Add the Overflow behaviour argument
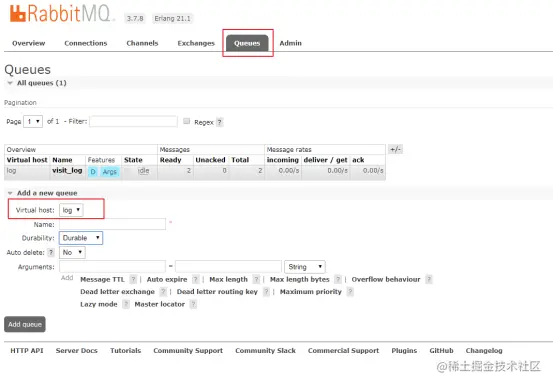This screenshot has height=385, width=553. coord(386,280)
